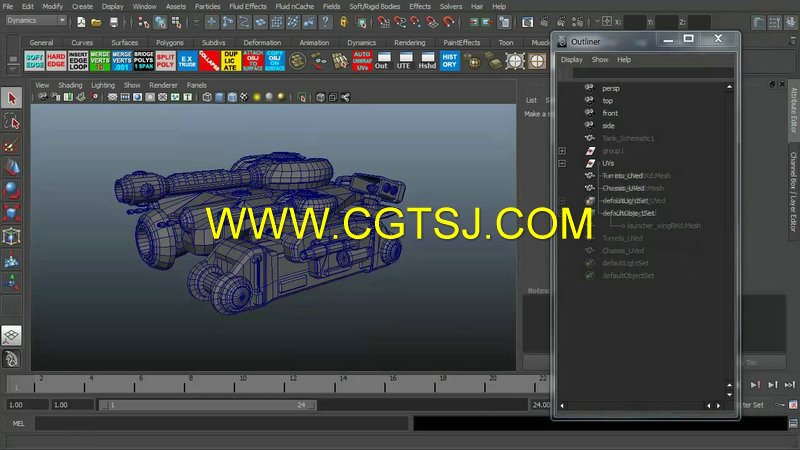Click the yellow DUPLICATE shelf icon
Image resolution: width=800 pixels, height=450 pixels.
pyautogui.click(x=231, y=61)
